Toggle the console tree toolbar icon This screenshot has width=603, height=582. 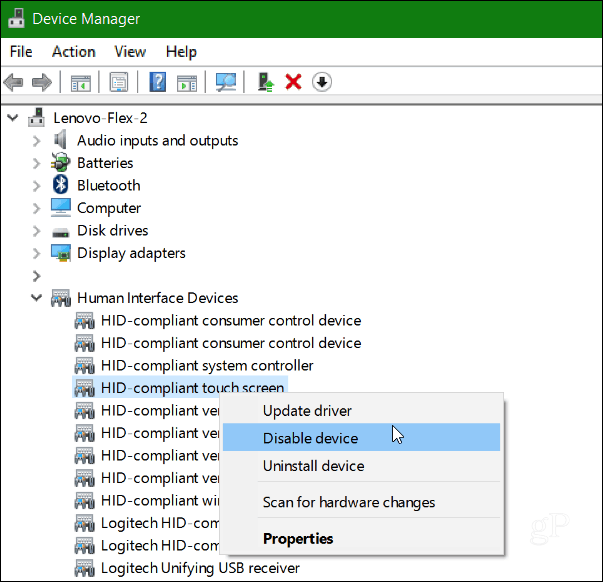(x=81, y=83)
